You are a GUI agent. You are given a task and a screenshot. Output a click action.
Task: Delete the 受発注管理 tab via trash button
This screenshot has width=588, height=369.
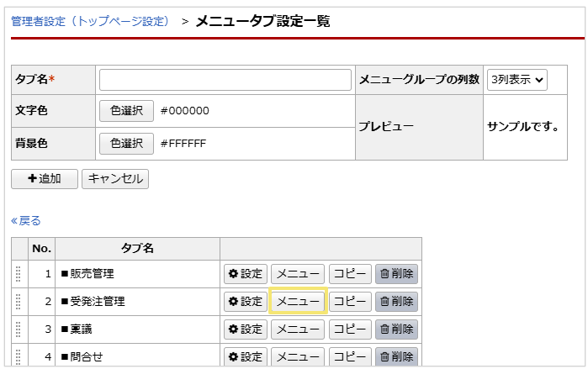click(396, 302)
